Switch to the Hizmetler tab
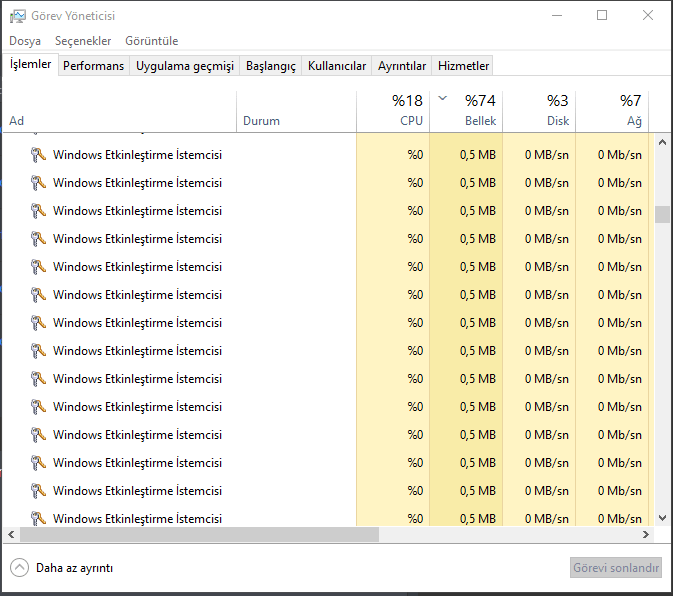Screen dimensions: 673x596 click(x=463, y=66)
